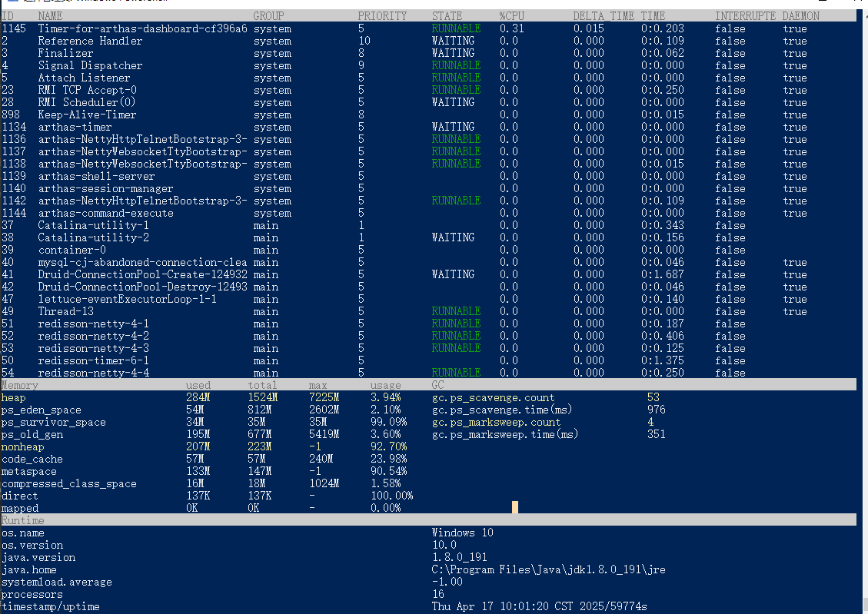The width and height of the screenshot is (868, 614).
Task: Select the Druid-ConnectionPool-Destroy-12493 thread name
Action: coord(142,287)
